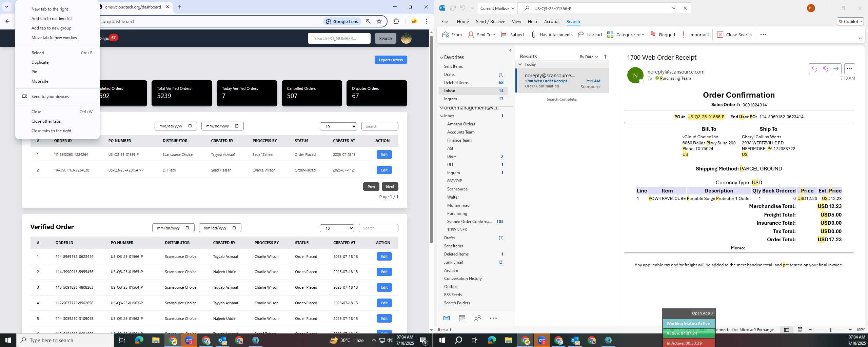Click Export Orders button

tap(391, 60)
